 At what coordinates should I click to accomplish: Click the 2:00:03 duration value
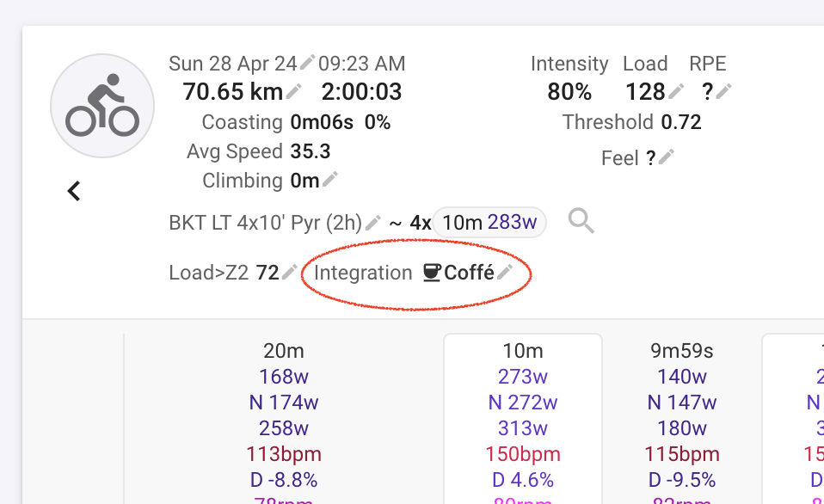tap(361, 91)
